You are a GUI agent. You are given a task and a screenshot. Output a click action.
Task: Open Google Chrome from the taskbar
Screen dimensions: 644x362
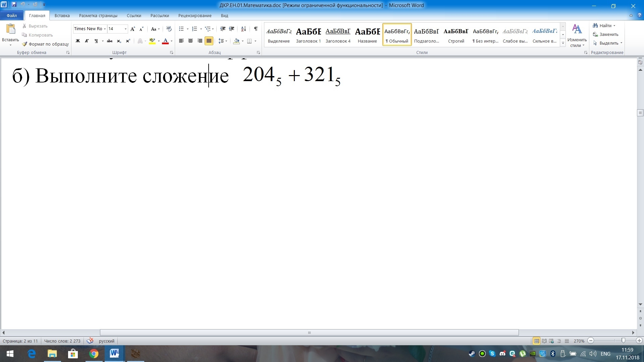pyautogui.click(x=94, y=354)
